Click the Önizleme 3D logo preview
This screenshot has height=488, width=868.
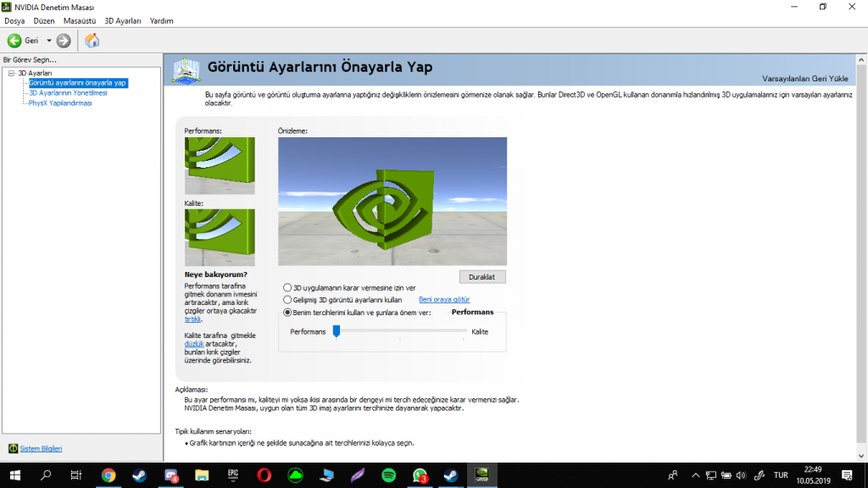pyautogui.click(x=392, y=202)
